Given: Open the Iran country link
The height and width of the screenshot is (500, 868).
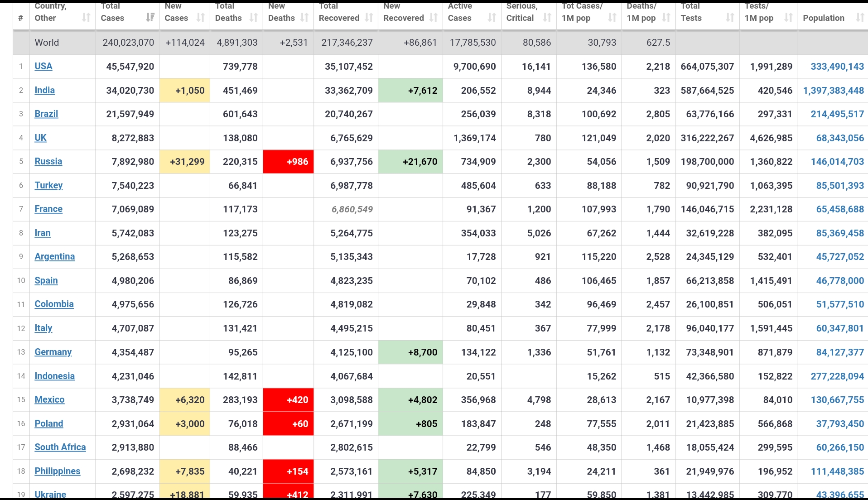Looking at the screenshot, I should (43, 233).
